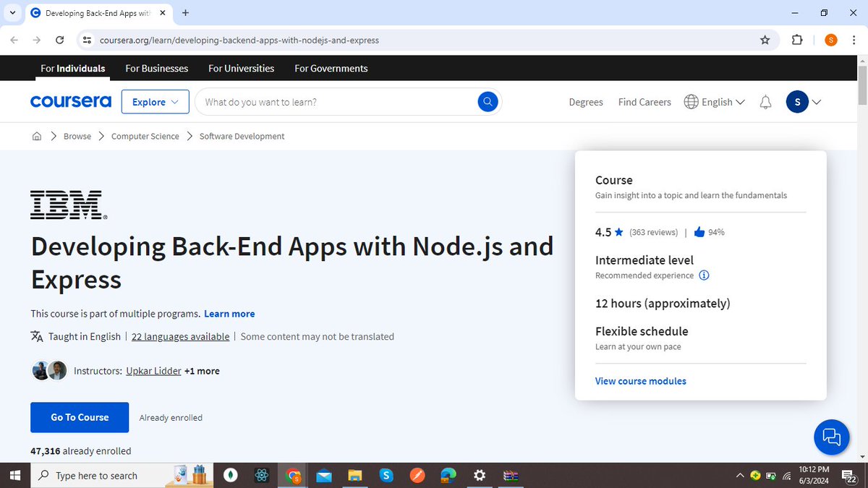Switch to For Businesses tab
868x488 pixels.
click(156, 68)
